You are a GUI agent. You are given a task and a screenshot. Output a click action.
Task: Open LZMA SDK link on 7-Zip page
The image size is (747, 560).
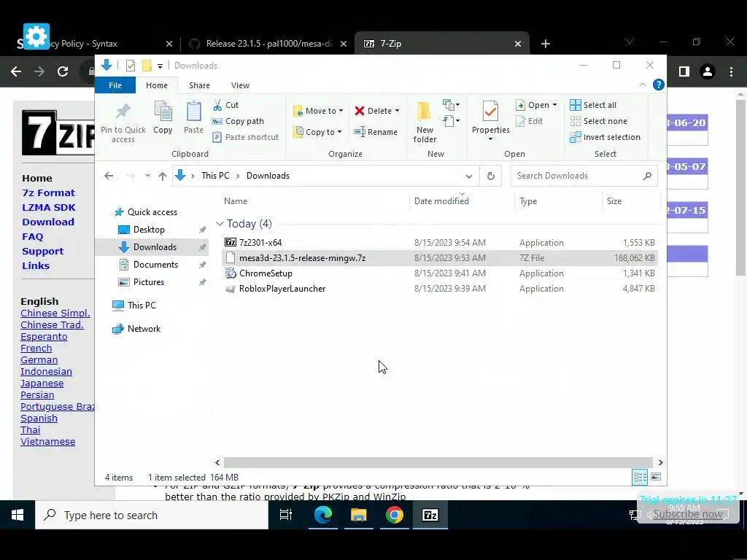[x=49, y=208]
